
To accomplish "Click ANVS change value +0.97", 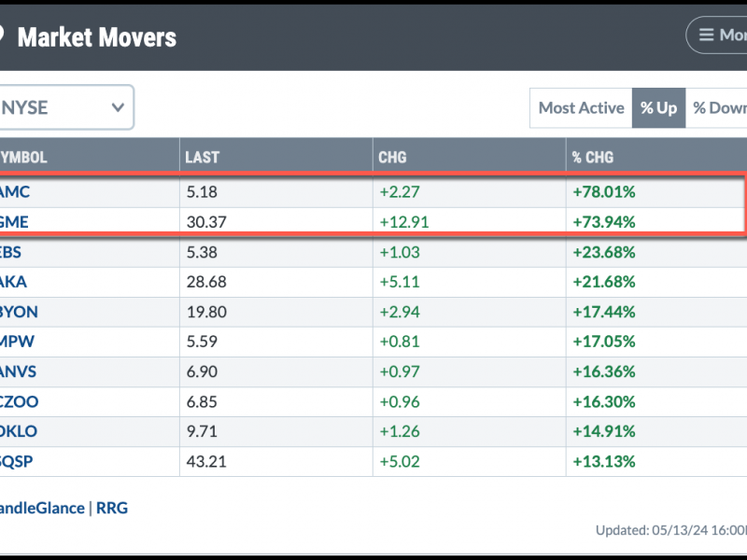I will pos(400,371).
